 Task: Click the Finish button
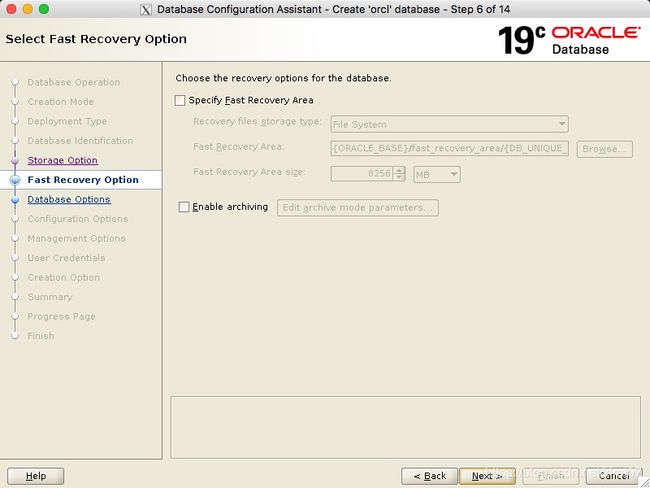point(551,476)
